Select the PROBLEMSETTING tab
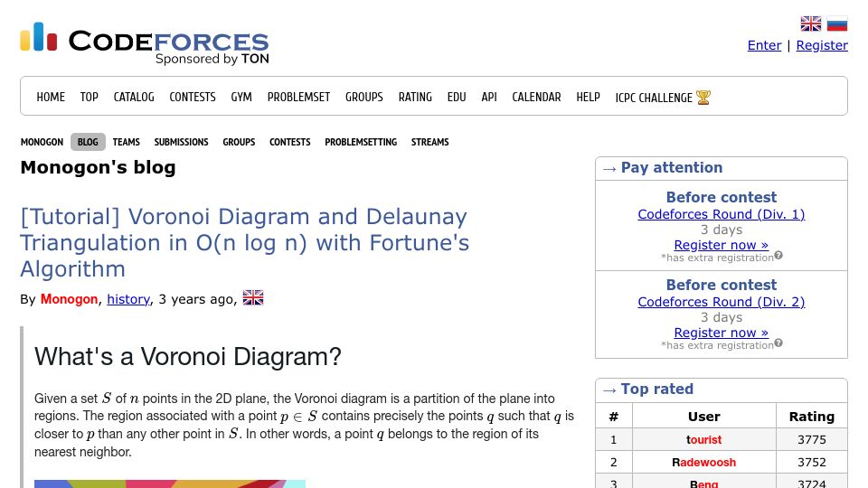868x488 pixels. tap(361, 142)
